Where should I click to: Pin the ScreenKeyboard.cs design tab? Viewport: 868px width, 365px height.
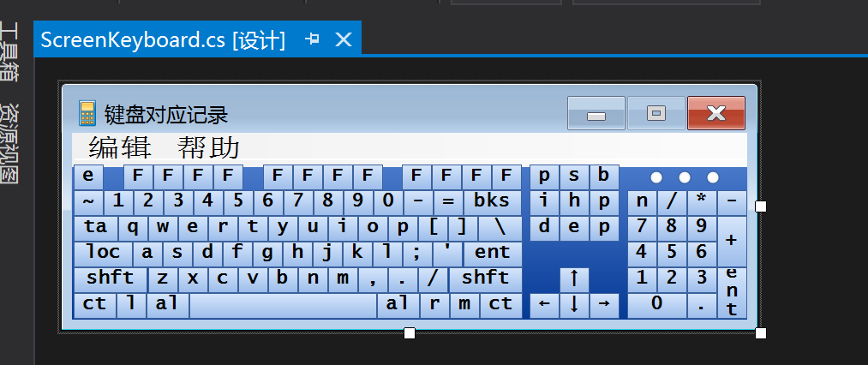313,39
